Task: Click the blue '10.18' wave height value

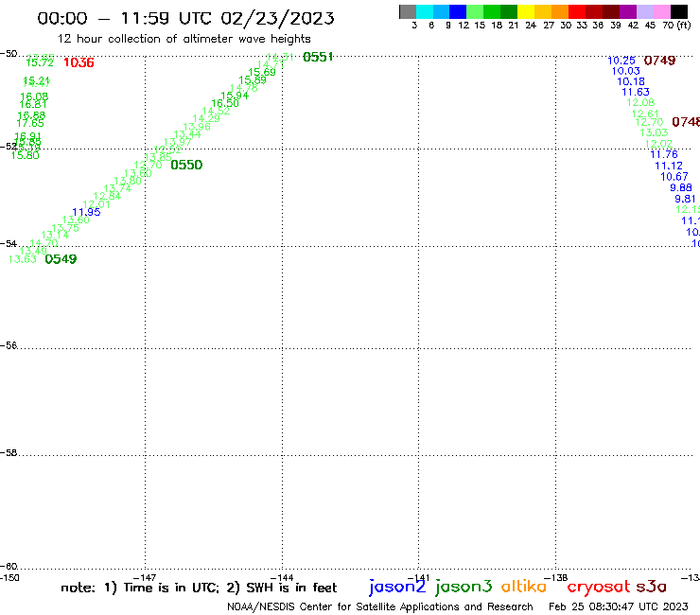Action: [x=631, y=81]
